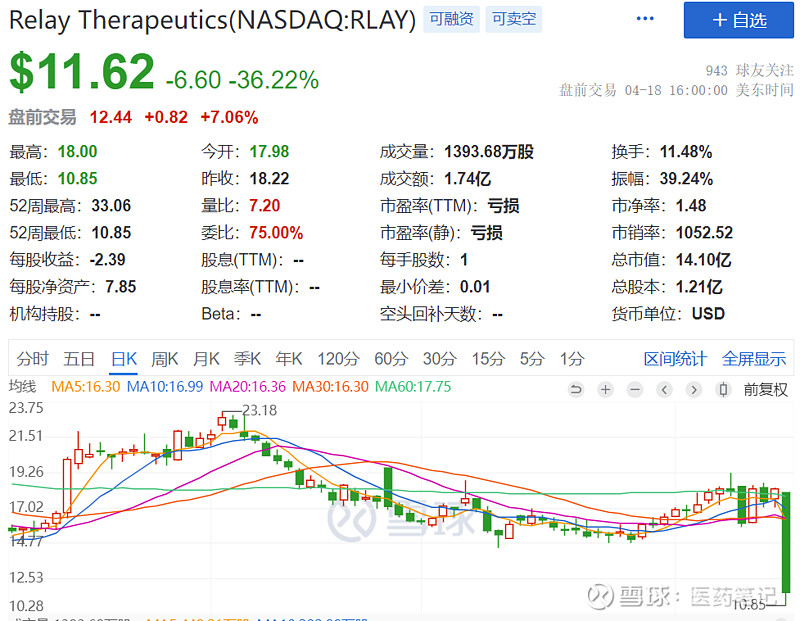Click the chart reset/undo arrow icon
The image size is (800, 621).
click(576, 390)
